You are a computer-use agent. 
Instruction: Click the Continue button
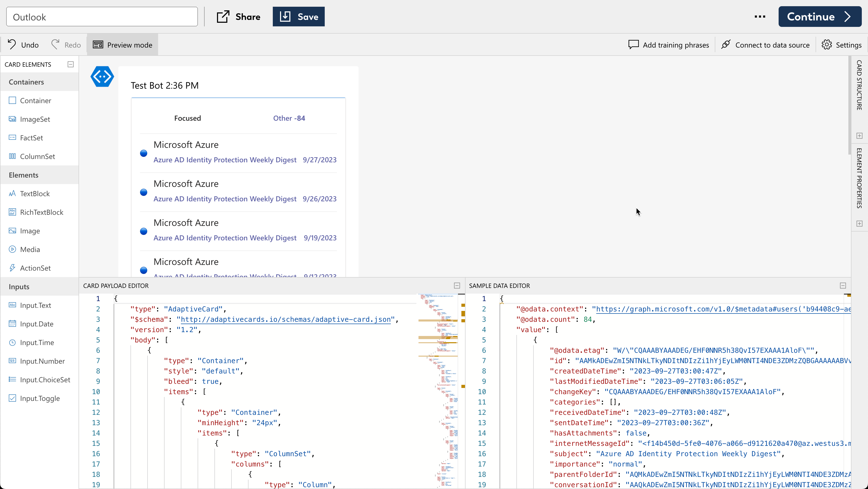(819, 17)
